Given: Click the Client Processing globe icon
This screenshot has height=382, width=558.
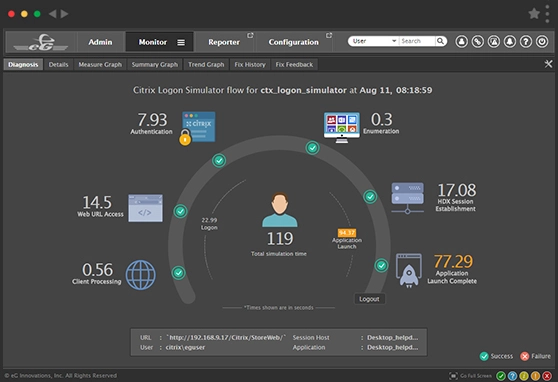Looking at the screenshot, I should tap(141, 274).
